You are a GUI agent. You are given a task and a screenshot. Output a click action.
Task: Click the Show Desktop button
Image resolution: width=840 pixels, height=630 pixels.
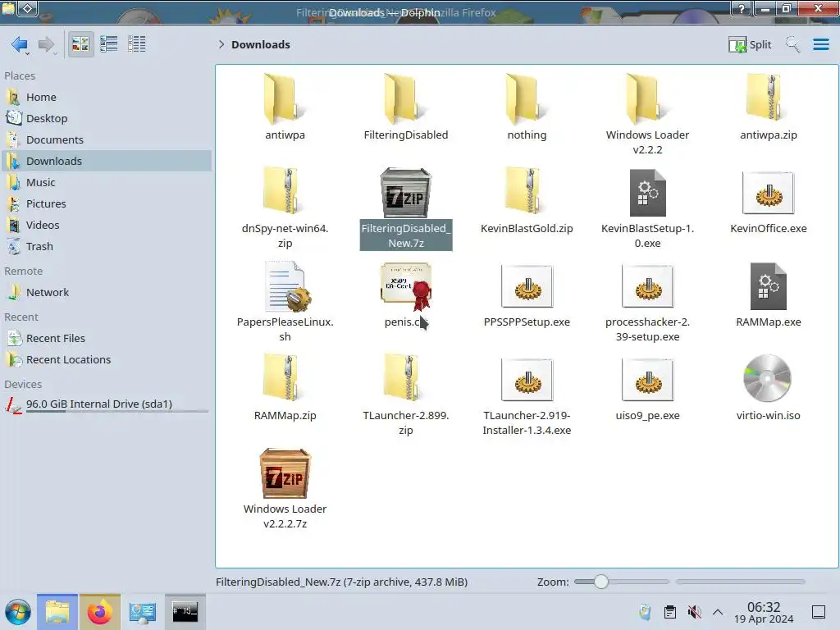point(819,612)
